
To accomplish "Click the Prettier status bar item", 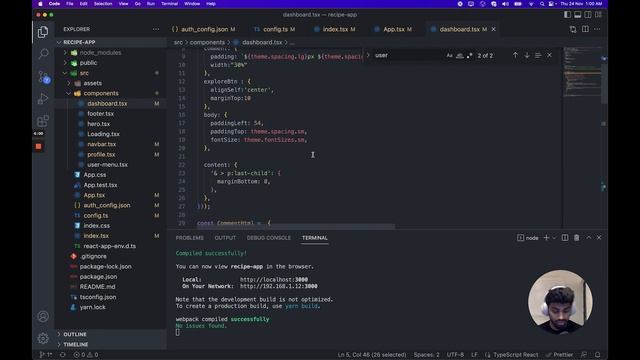I will pos(560,355).
